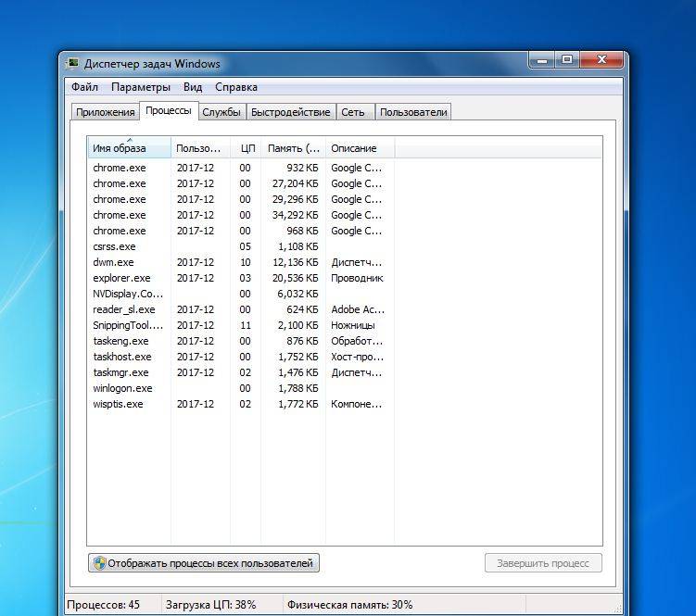Switch to the Приложения tab
Image resolution: width=696 pixels, height=616 pixels.
coord(106,112)
